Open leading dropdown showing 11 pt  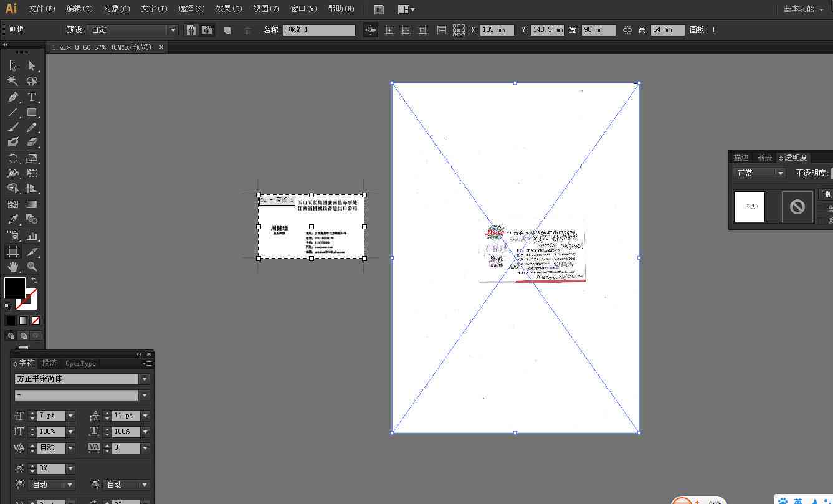[x=145, y=416]
